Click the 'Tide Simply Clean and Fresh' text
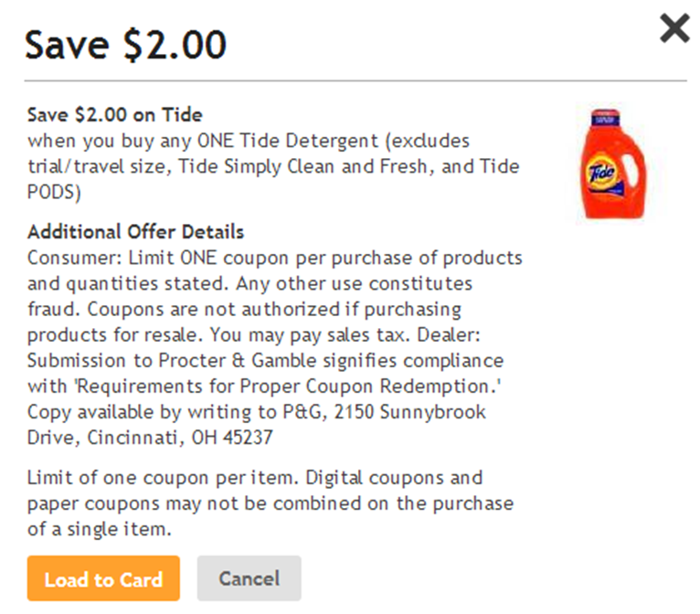This screenshot has width=700, height=614. [x=302, y=166]
